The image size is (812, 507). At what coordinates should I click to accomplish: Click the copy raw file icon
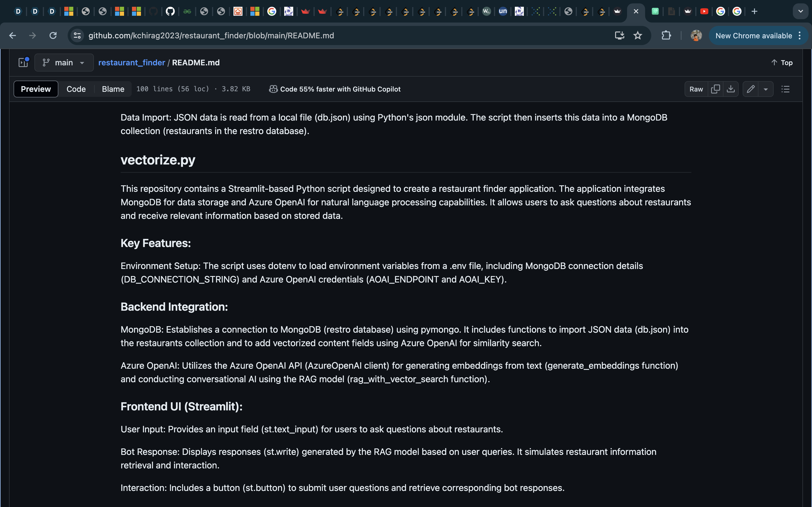715,89
